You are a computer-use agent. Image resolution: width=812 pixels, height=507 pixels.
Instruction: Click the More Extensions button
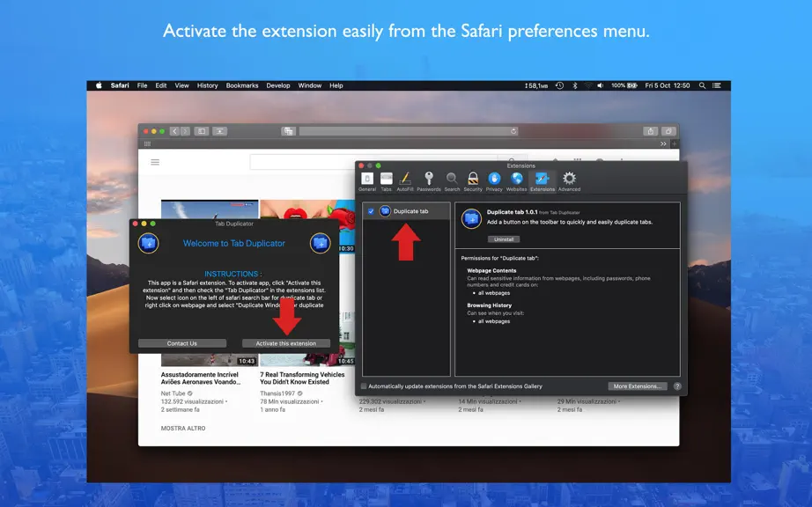coord(637,386)
